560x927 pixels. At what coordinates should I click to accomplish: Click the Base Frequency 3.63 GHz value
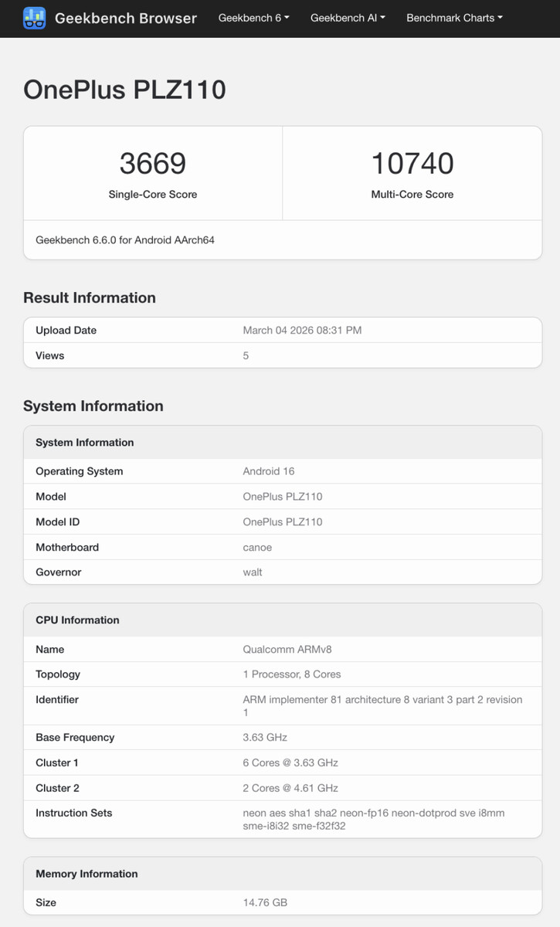[x=265, y=738]
